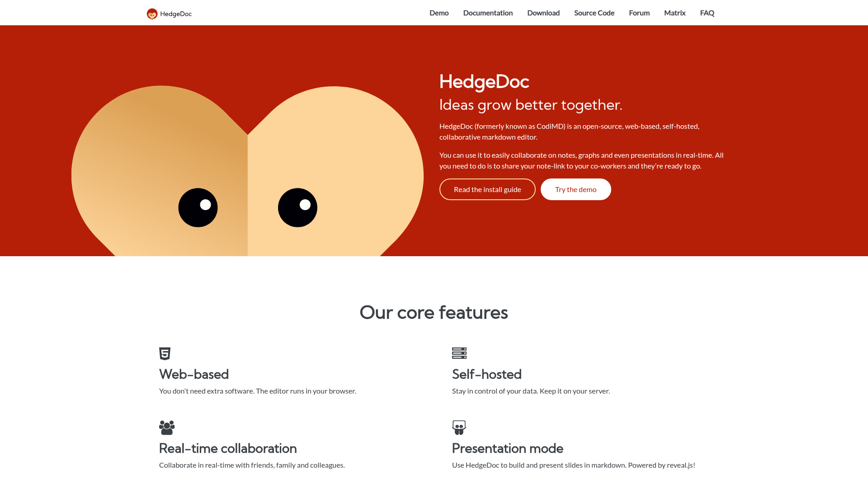Go to the Matrix chat page
The height and width of the screenshot is (488, 868).
(675, 13)
